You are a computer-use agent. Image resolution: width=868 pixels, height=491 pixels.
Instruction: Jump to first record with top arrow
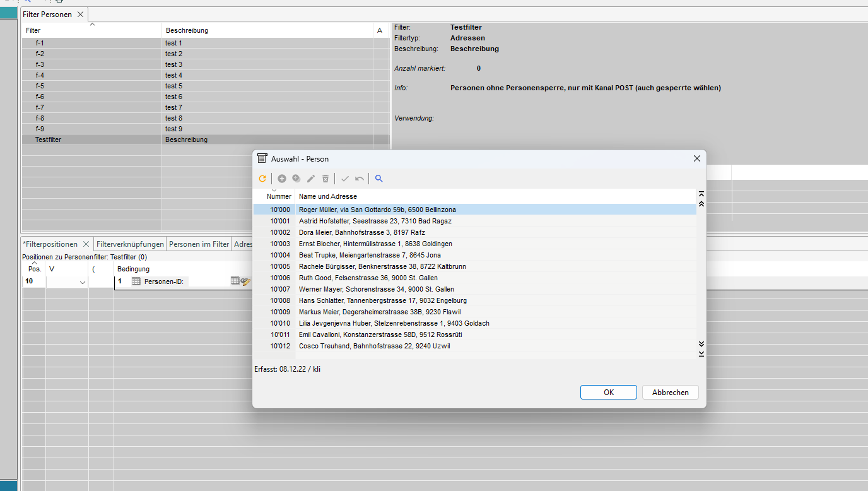pyautogui.click(x=701, y=194)
